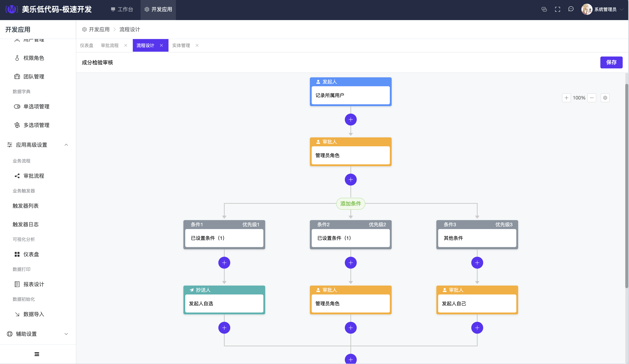Click the fullscreen icon in top bar
The width and height of the screenshot is (629, 364).
click(x=557, y=9)
